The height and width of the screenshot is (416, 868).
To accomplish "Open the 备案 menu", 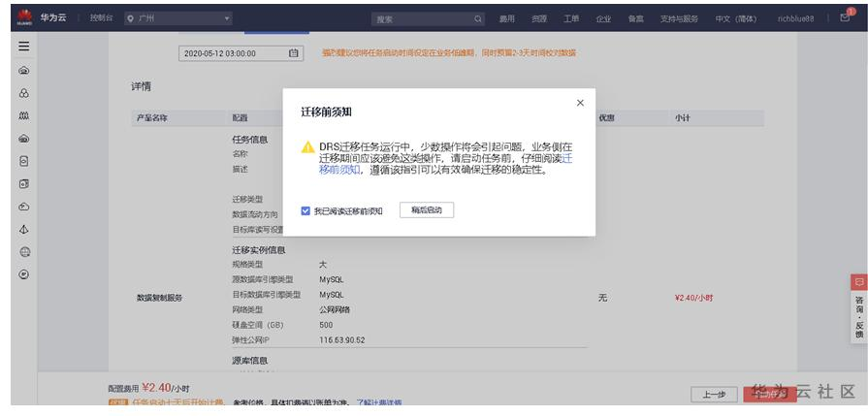I will [635, 18].
